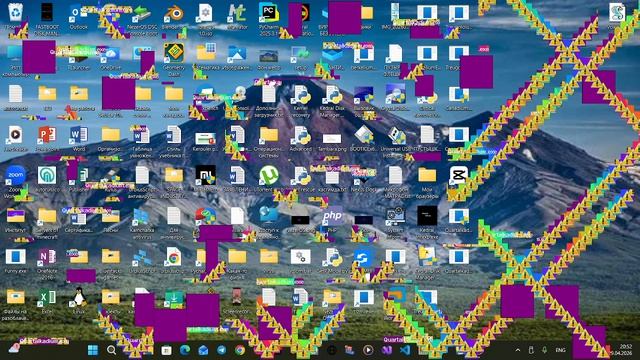Open the weather widget on taskbar
640x360 pixels.
coord(15,348)
